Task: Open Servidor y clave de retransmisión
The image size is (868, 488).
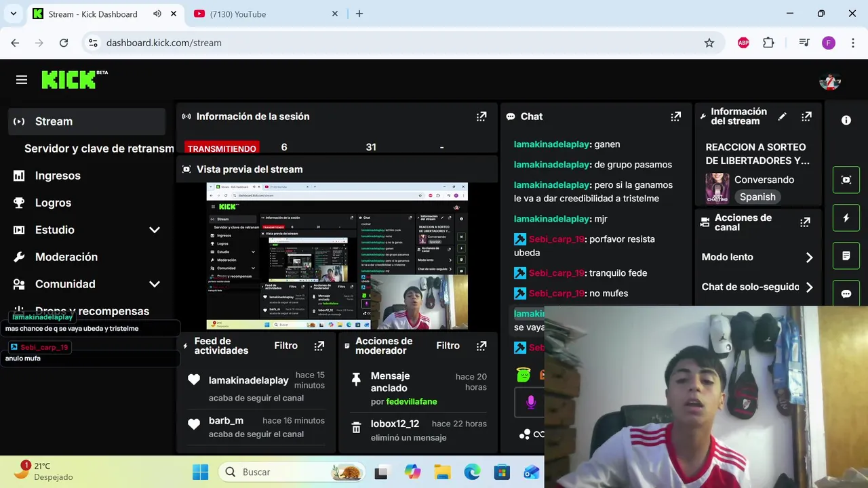Action: coord(98,148)
